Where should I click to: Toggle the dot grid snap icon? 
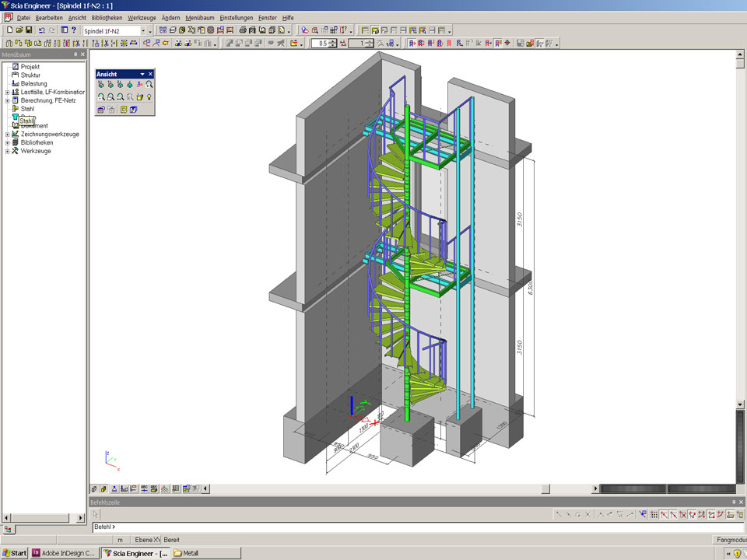point(654,515)
